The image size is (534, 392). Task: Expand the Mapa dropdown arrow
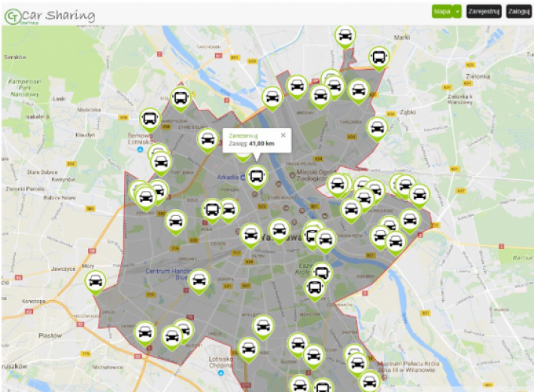tap(457, 11)
